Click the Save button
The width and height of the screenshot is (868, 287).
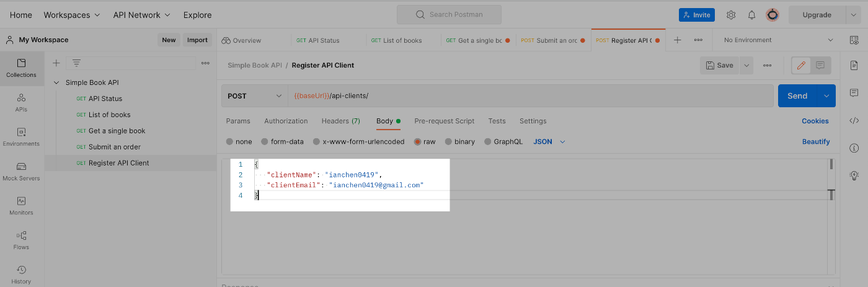720,65
